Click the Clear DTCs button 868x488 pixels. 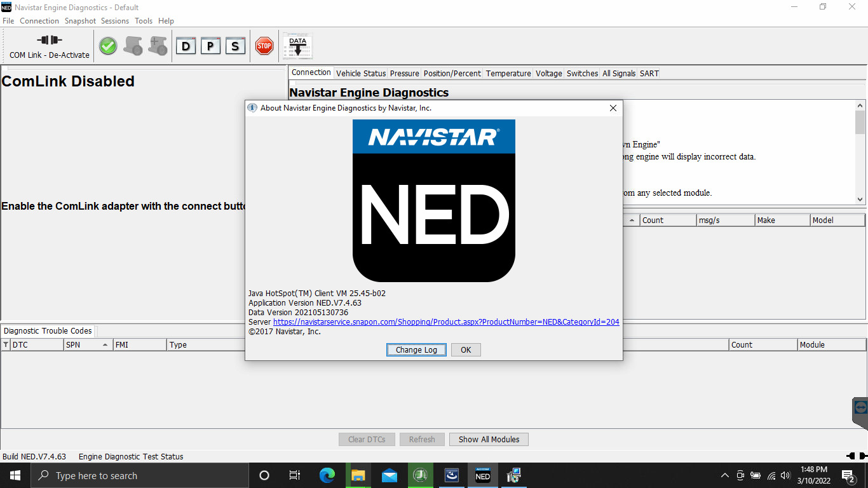367,439
